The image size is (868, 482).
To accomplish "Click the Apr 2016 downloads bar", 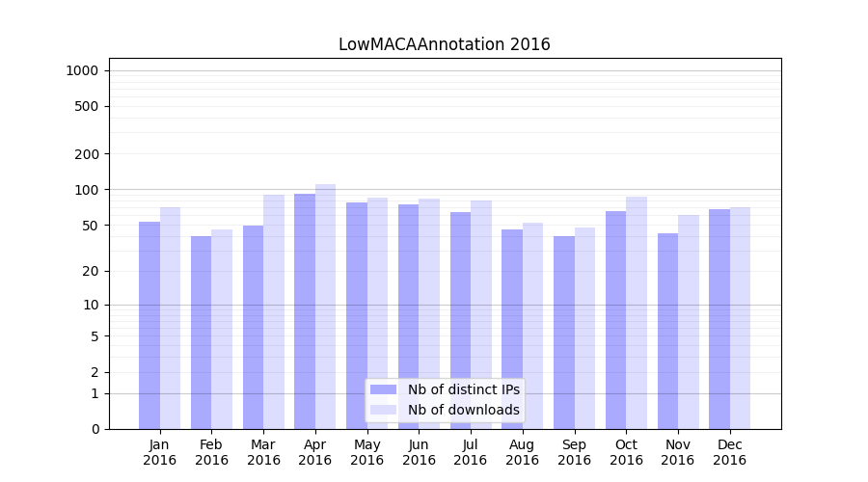I will (x=325, y=307).
